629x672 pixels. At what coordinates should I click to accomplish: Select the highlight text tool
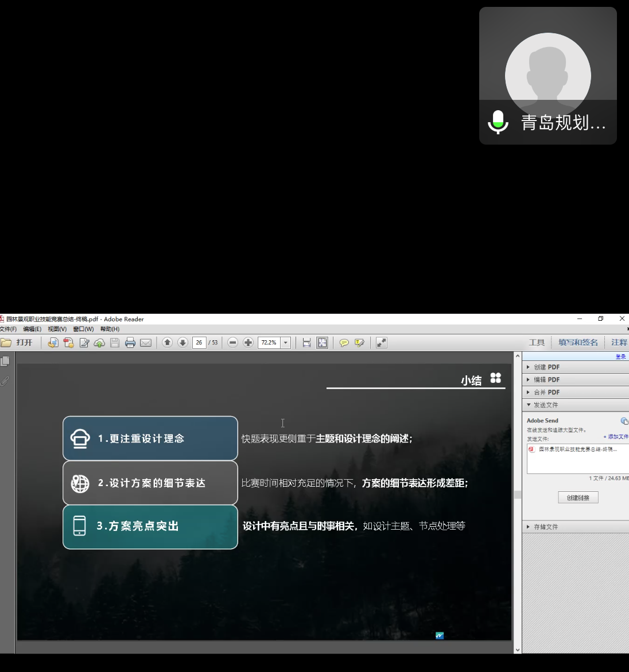pos(359,343)
